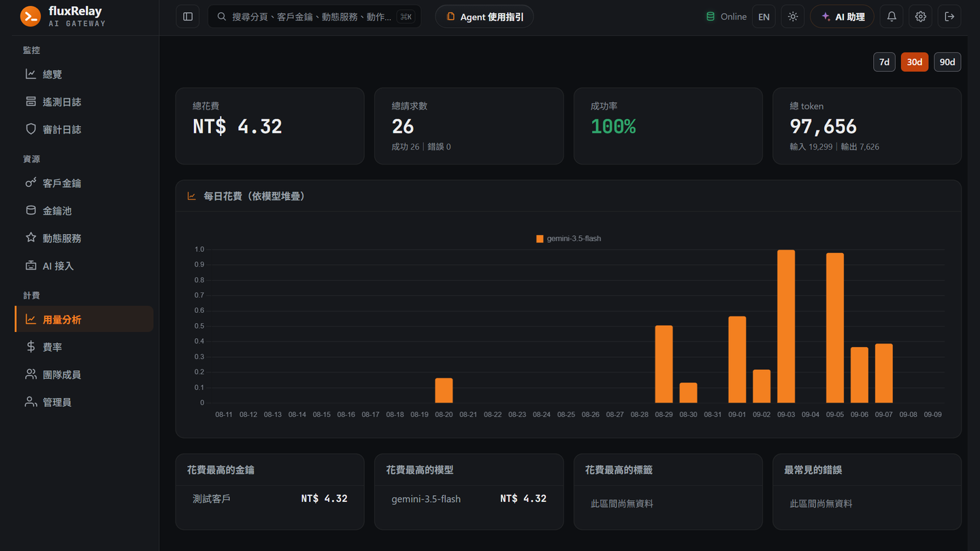Click the 09-03 bar in chart
This screenshot has height=551, width=980.
(x=786, y=327)
